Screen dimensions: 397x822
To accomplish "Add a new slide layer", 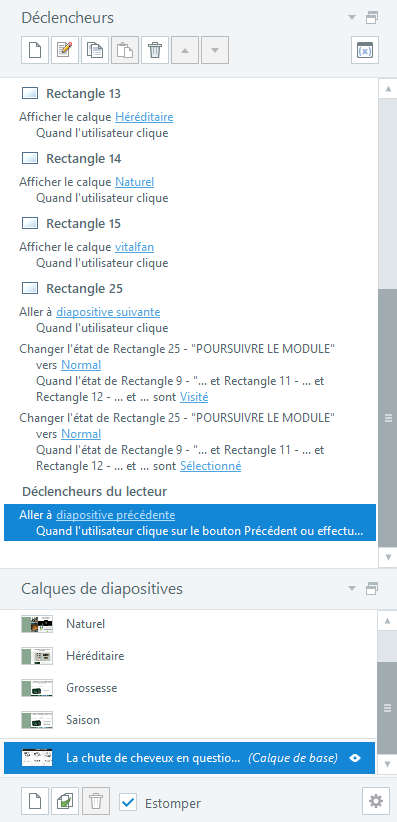I will click(35, 801).
